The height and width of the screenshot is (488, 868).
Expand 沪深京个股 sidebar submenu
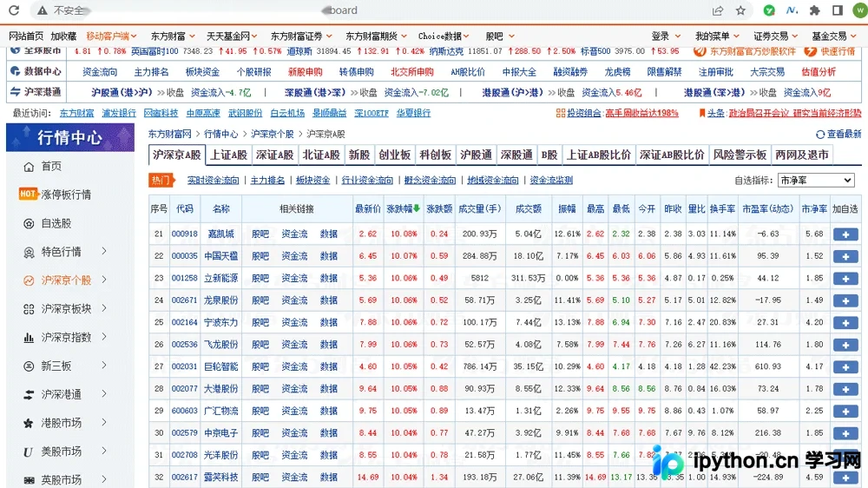click(104, 280)
